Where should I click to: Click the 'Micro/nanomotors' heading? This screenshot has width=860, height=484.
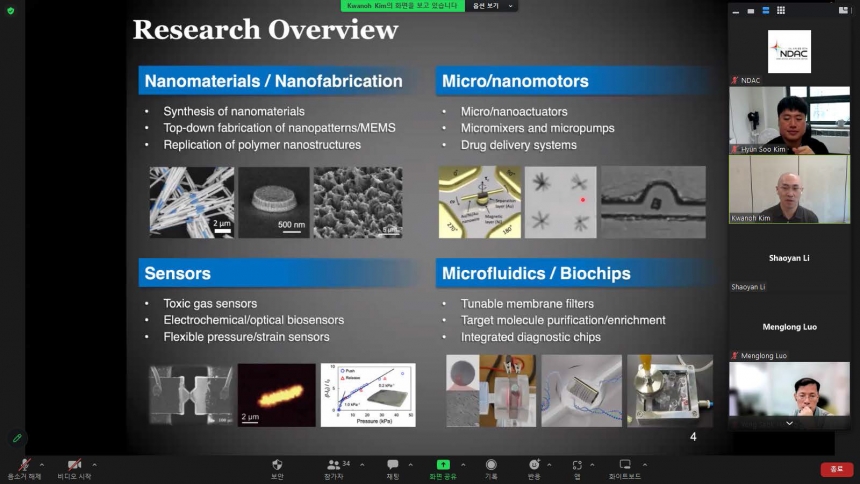tap(515, 81)
